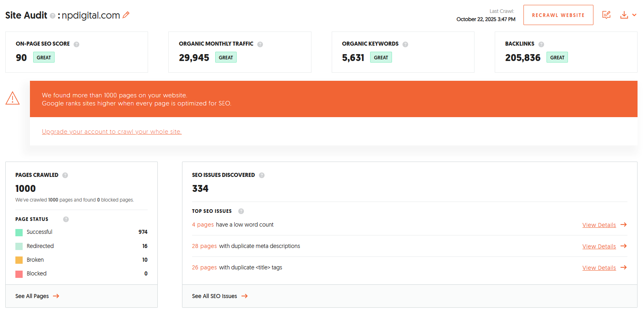Screen dimensions: 644x311
Task: Click Recrawl Website button
Action: pos(558,15)
